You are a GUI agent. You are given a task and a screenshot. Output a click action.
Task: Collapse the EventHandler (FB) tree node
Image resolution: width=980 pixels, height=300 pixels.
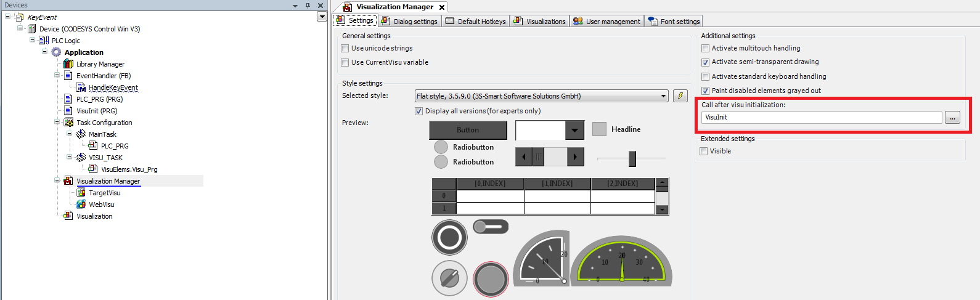pos(57,76)
